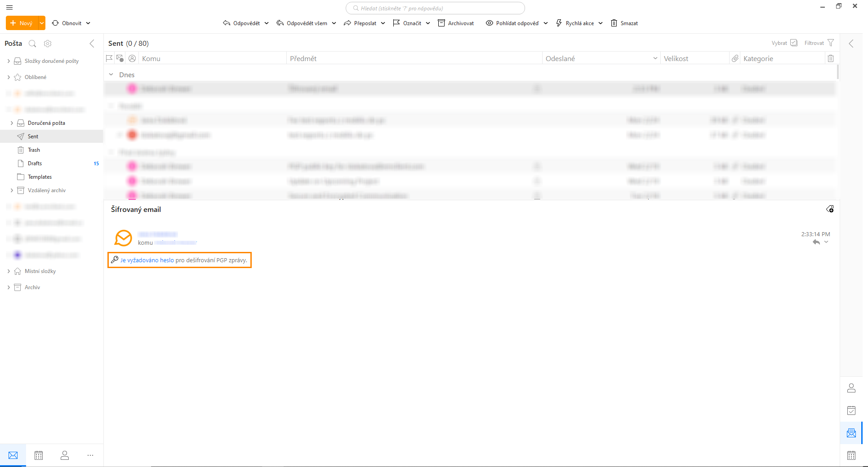Screen dimensions: 868x467
Task: Select the Drafts folder
Action: point(35,163)
